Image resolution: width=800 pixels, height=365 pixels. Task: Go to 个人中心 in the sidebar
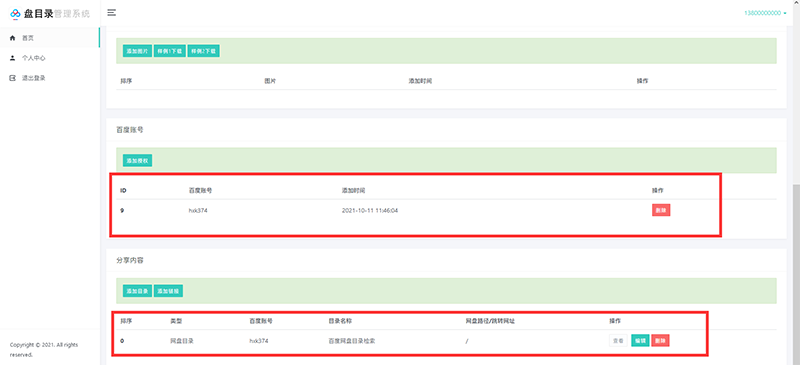tap(49, 58)
